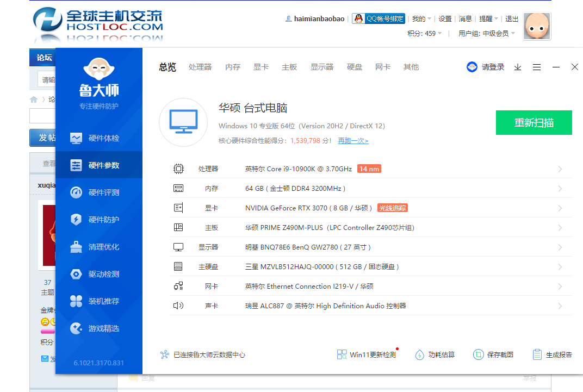Screen dimensions: 583x392
Task: Click the green 重新扫描 rescan button
Action: 534,123
